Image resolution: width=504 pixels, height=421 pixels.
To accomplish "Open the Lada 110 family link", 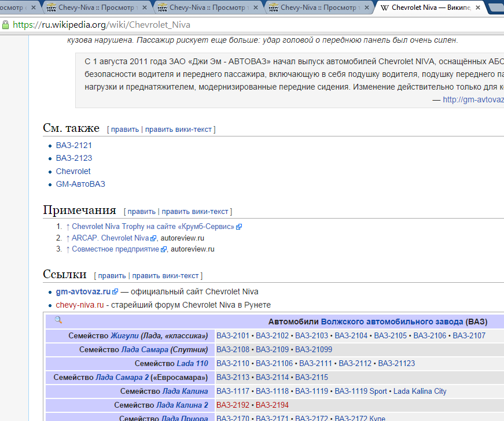I will pyautogui.click(x=193, y=364).
